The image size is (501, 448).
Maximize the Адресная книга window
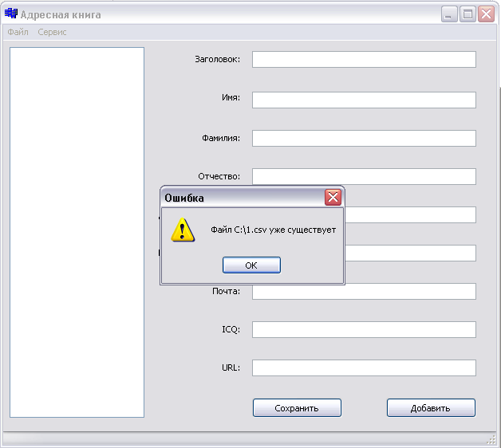pos(467,14)
